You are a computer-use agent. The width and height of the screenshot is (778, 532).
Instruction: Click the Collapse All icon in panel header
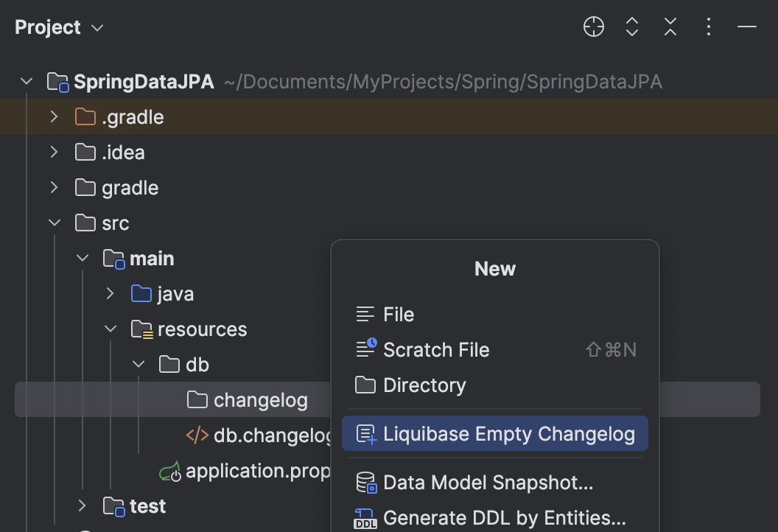click(x=670, y=27)
